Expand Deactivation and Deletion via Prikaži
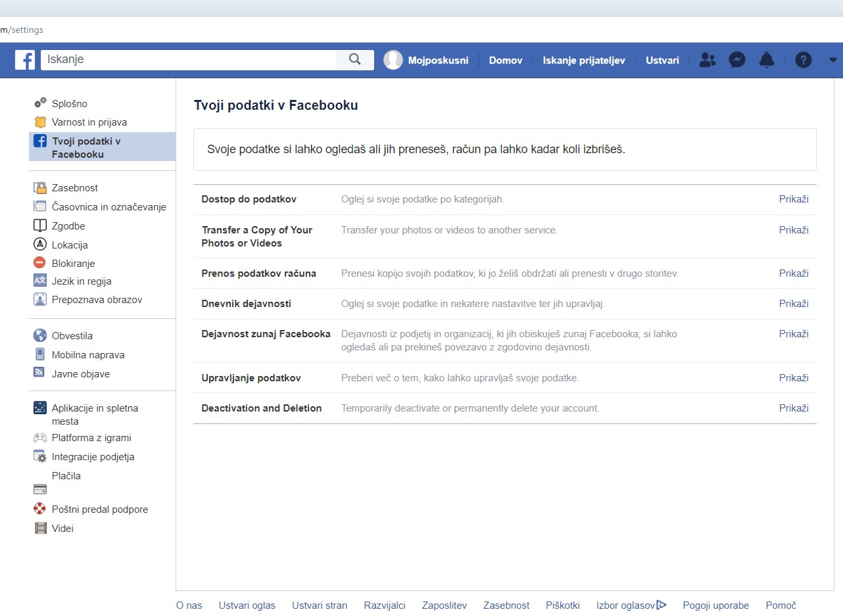The width and height of the screenshot is (843, 616). click(x=793, y=408)
